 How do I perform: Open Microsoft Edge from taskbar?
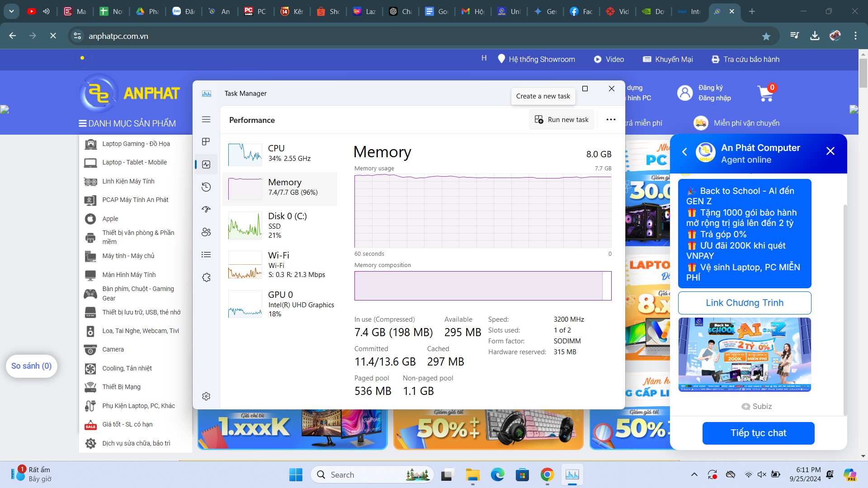(x=497, y=475)
